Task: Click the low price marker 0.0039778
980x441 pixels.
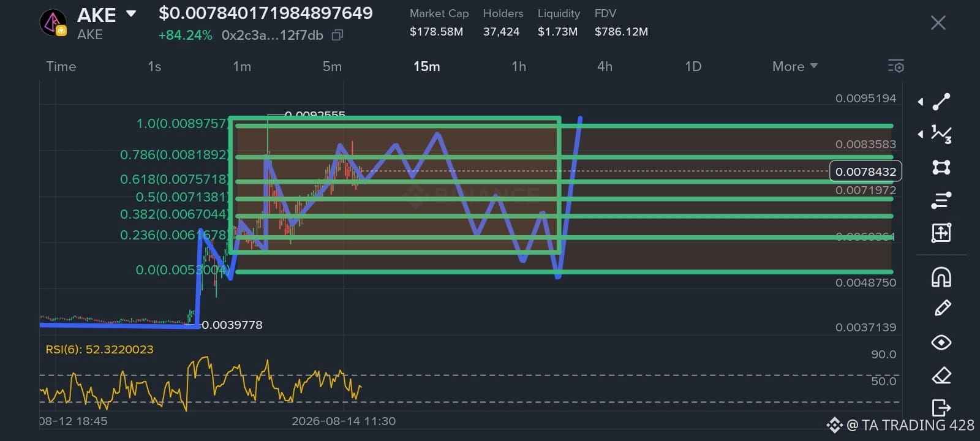Action: pos(232,325)
